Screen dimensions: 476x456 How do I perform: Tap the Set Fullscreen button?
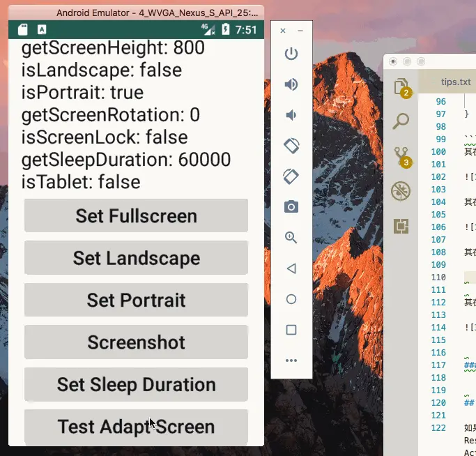pyautogui.click(x=136, y=215)
